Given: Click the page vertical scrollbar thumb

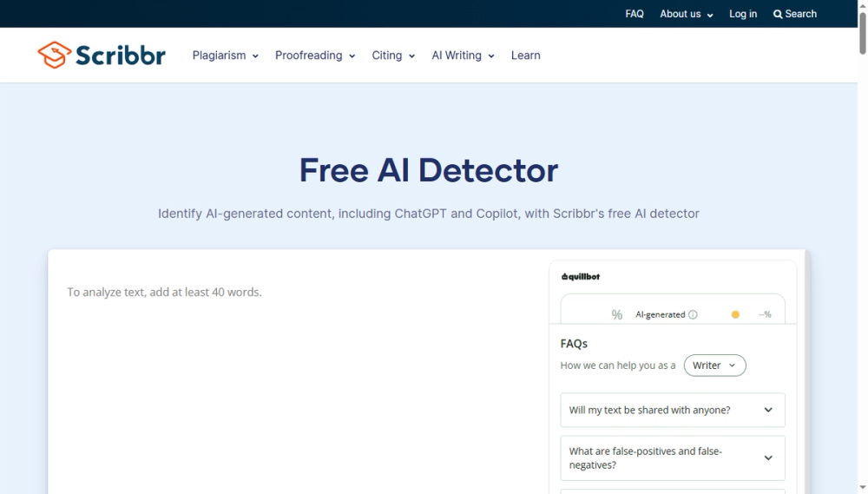Looking at the screenshot, I should tap(863, 33).
